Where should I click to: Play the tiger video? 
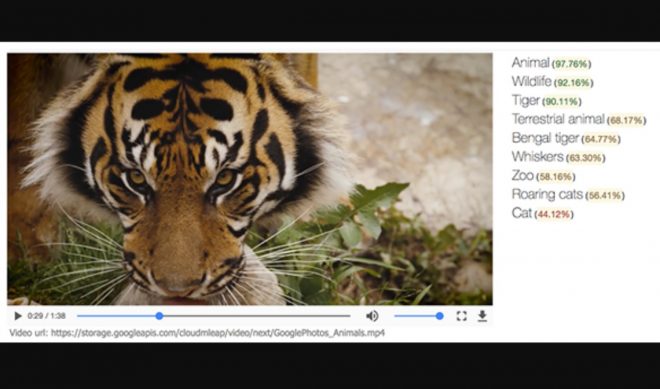pos(18,316)
